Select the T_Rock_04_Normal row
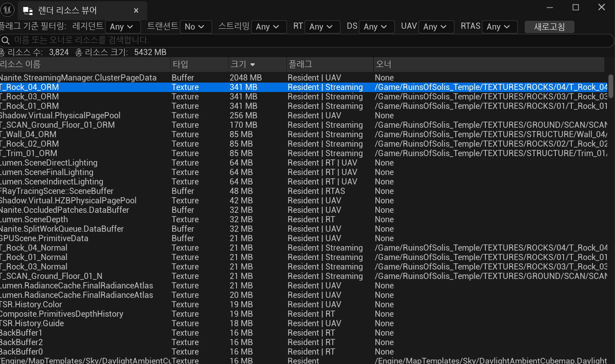 (x=304, y=248)
